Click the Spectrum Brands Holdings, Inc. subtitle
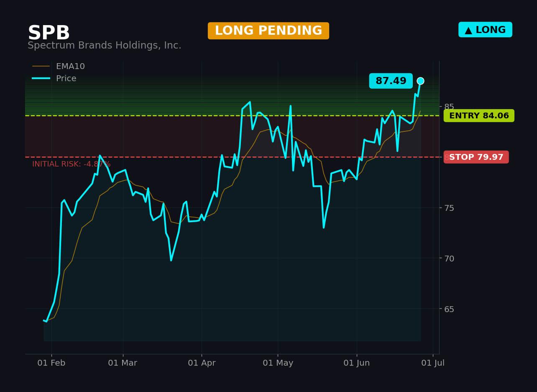Image resolution: width=537 pixels, height=392 pixels. tap(105, 46)
